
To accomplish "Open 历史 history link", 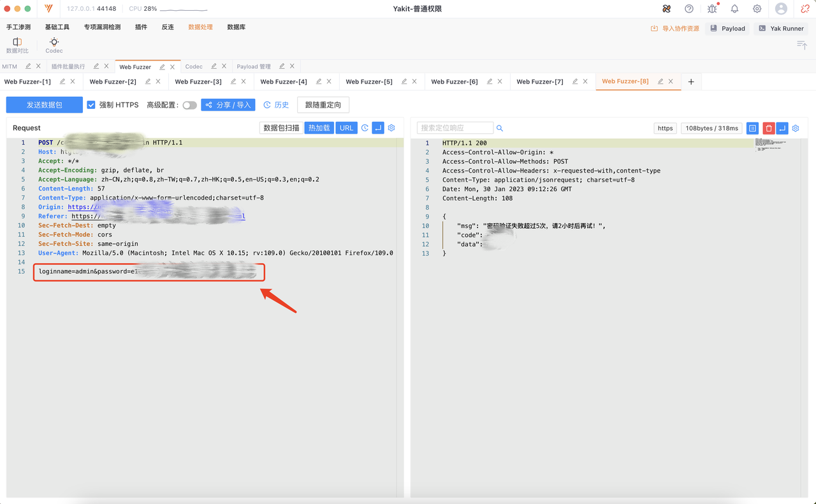I will click(x=277, y=104).
